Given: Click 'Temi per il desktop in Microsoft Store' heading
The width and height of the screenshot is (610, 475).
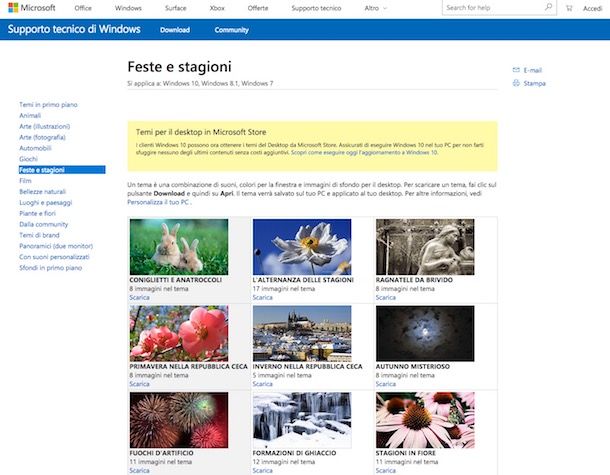Looking at the screenshot, I should pyautogui.click(x=201, y=132).
